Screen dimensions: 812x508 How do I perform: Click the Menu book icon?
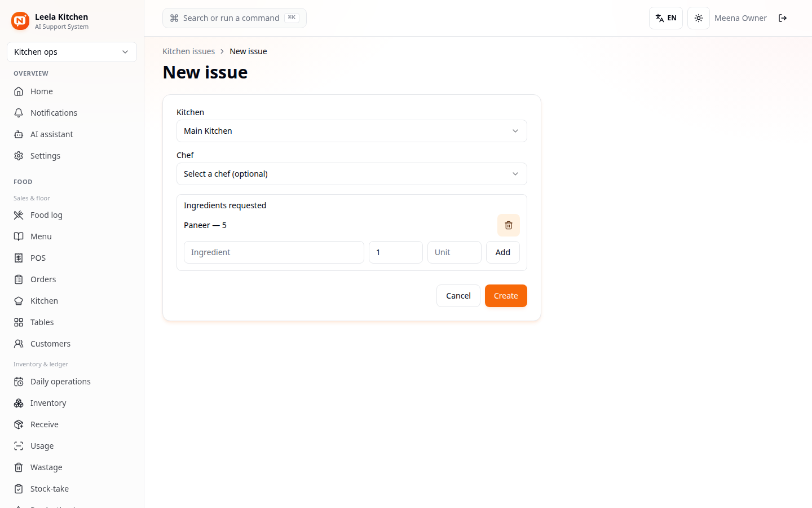point(19,237)
